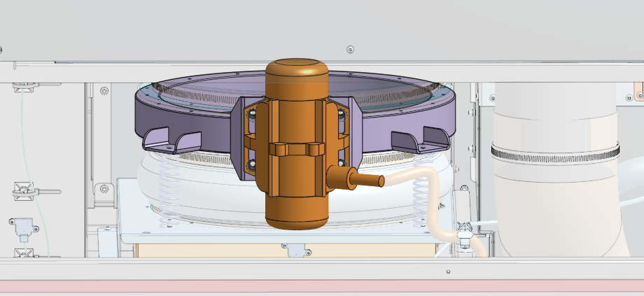This screenshot has width=644, height=296.
Task: Select the valve fitting at the hose end
Action: 465,235
